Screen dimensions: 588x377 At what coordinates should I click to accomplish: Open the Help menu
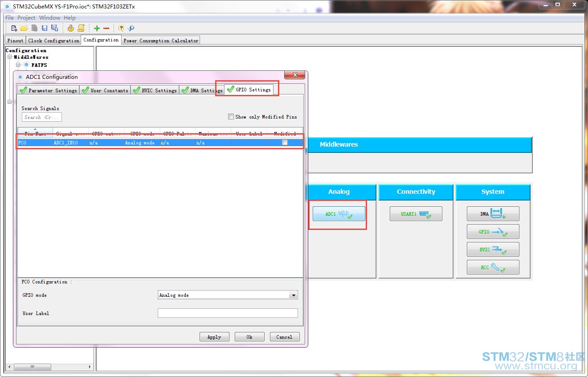(69, 18)
